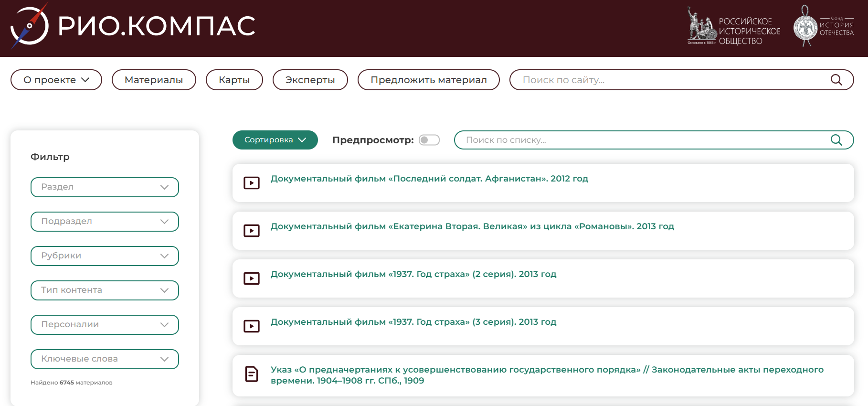The height and width of the screenshot is (406, 868).
Task: Open the Тип контента filter dropdown
Action: 105,290
